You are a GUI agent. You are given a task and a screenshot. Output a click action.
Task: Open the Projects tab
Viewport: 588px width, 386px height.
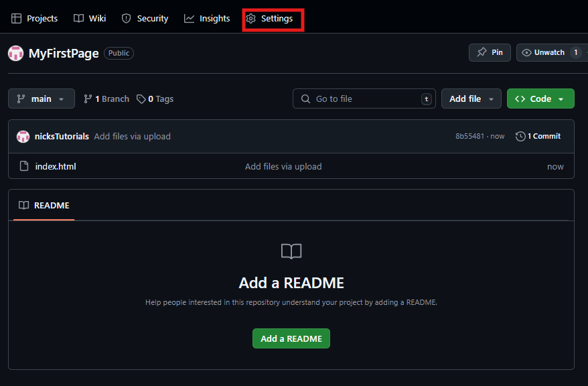pyautogui.click(x=35, y=18)
